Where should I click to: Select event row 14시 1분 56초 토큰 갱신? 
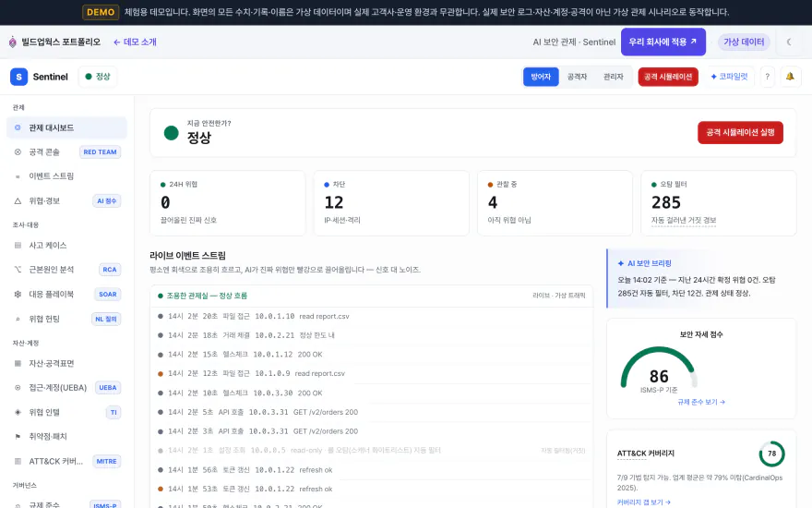pyautogui.click(x=371, y=469)
